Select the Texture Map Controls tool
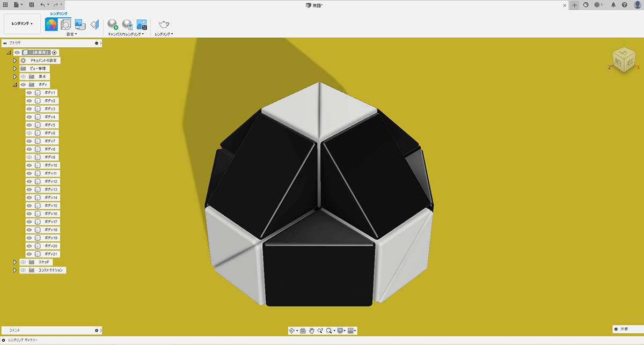The height and width of the screenshot is (345, 644). tap(94, 24)
